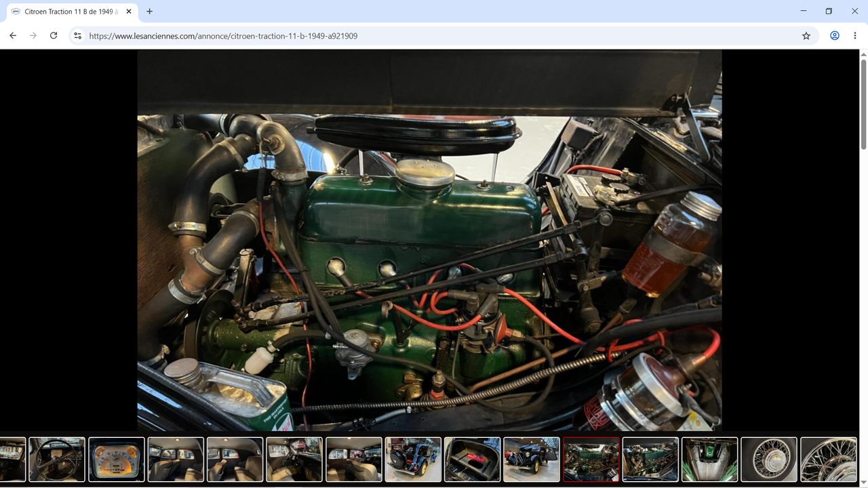Image resolution: width=868 pixels, height=488 pixels.
Task: Click the URL address bar field
Action: 443,35
